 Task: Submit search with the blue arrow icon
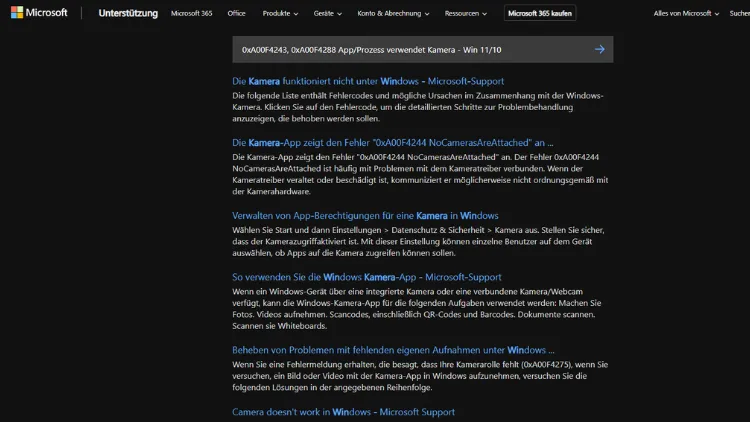[599, 49]
